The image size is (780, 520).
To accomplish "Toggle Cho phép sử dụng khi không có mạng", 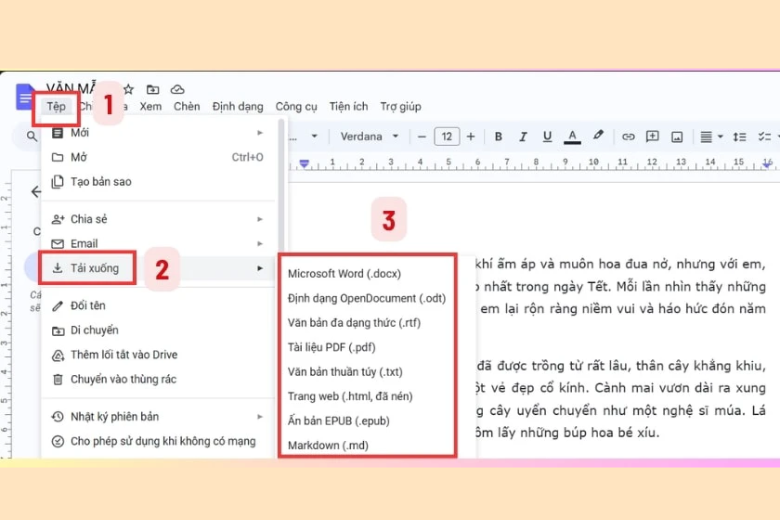I will pos(158,441).
